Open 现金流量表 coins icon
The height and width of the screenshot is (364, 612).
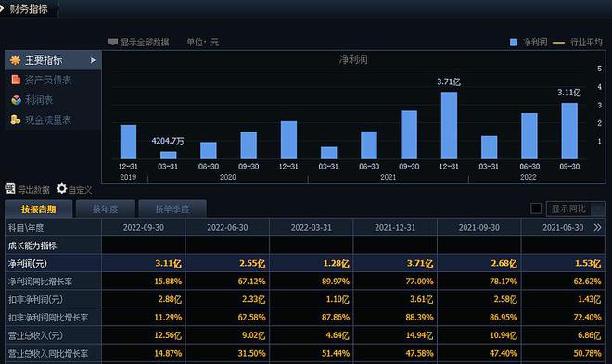pyautogui.click(x=16, y=119)
